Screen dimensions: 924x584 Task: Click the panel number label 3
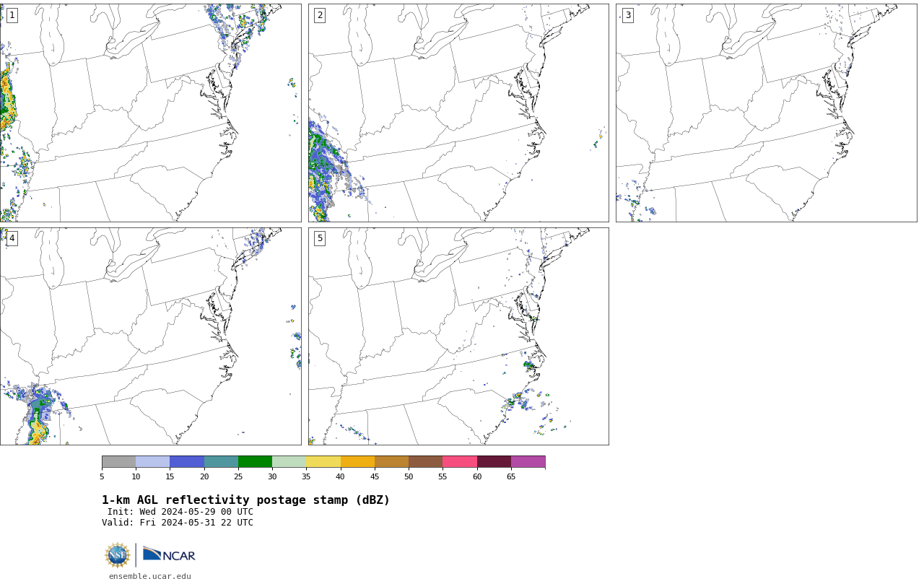click(x=627, y=15)
